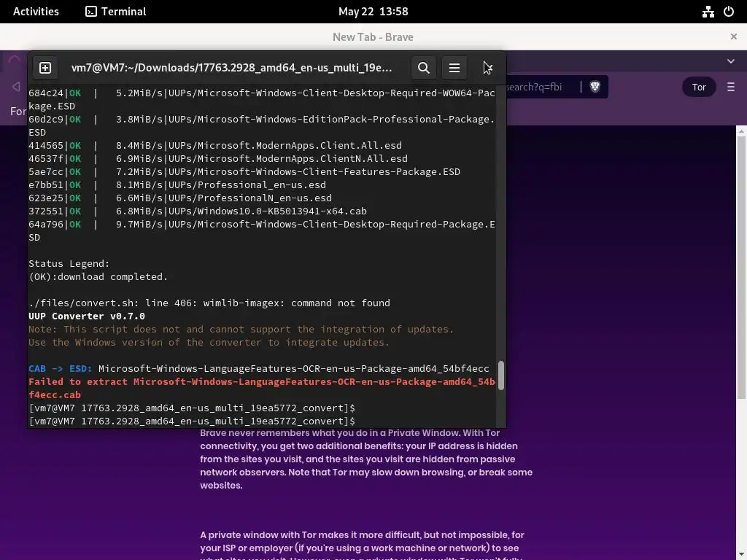
Task: Click 'wimlib-imagex: command not found' line
Action: (209, 303)
